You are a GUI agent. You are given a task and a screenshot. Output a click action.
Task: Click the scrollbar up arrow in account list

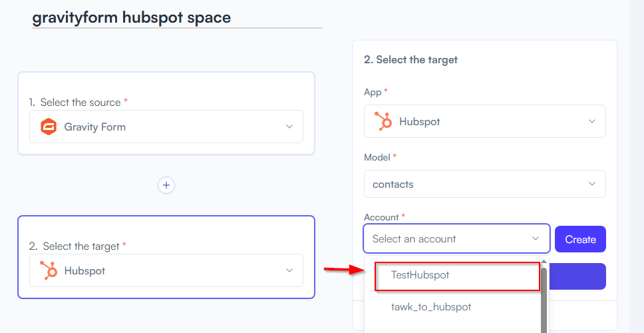tap(544, 262)
